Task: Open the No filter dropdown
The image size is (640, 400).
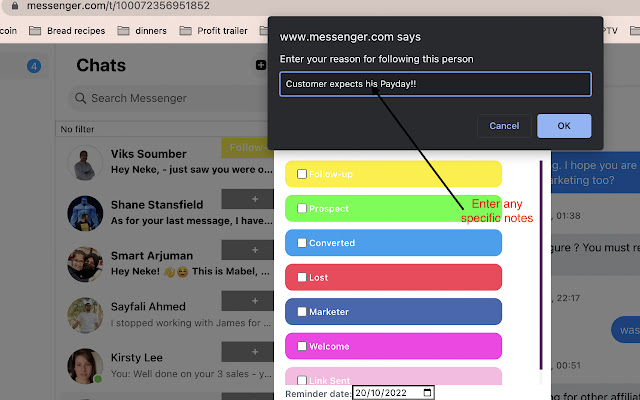Action: pos(162,129)
